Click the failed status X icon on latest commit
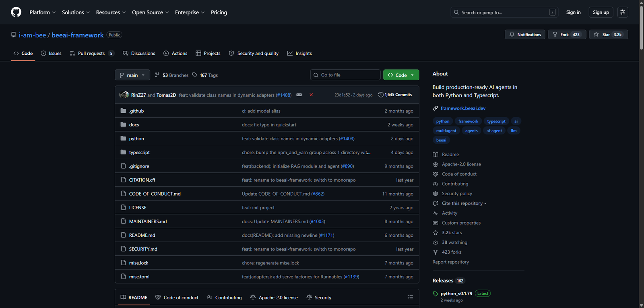 (x=311, y=95)
